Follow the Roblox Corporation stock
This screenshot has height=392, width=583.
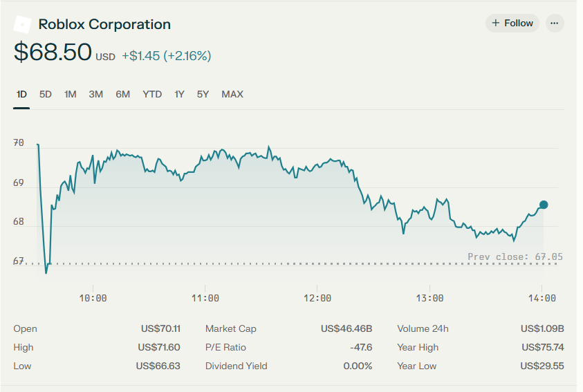click(x=512, y=23)
